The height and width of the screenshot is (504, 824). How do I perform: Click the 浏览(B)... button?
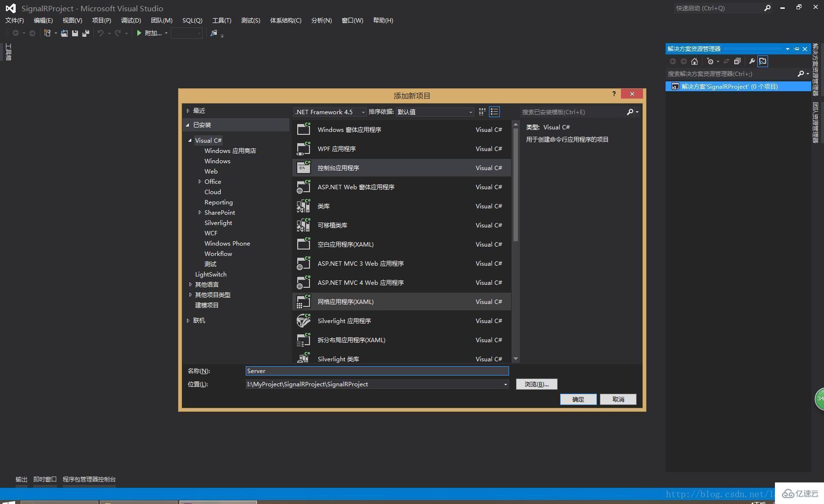point(537,384)
